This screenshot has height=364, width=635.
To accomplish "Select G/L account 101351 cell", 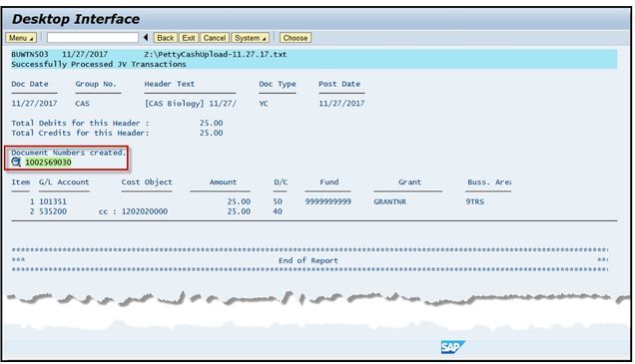I will (x=53, y=201).
